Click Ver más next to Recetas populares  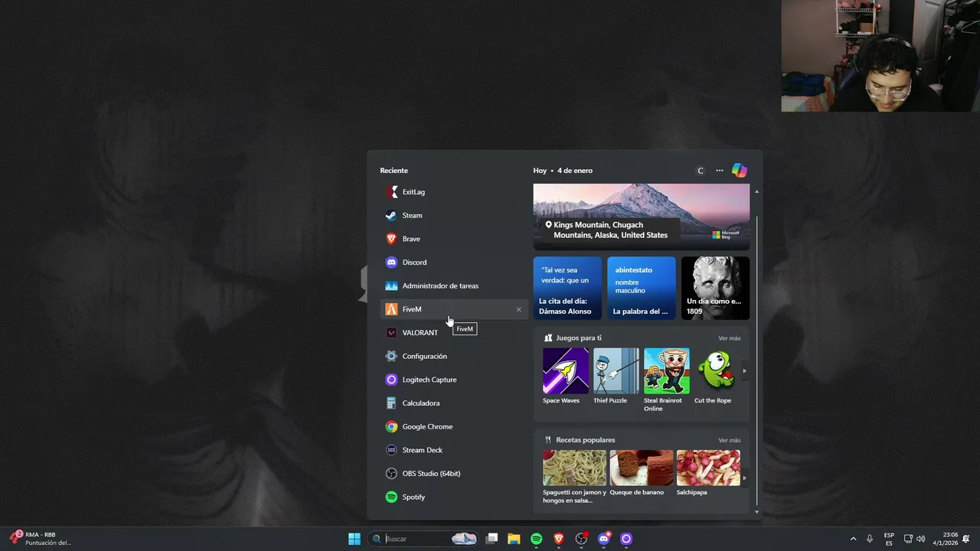[x=729, y=440]
